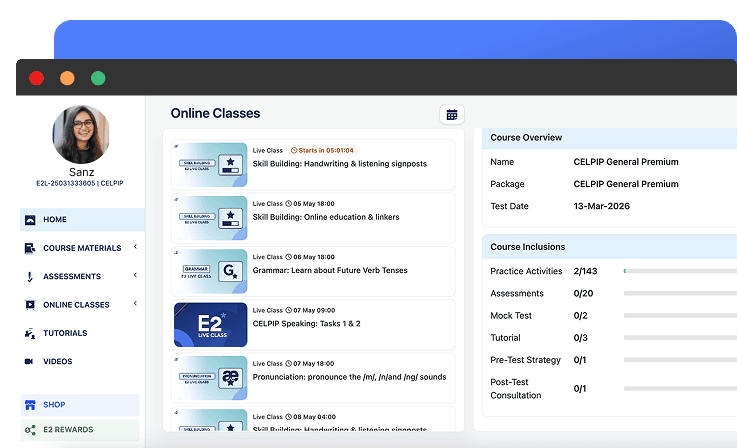Click the Practice Activities progress bar
This screenshot has height=448, width=737.
680,271
